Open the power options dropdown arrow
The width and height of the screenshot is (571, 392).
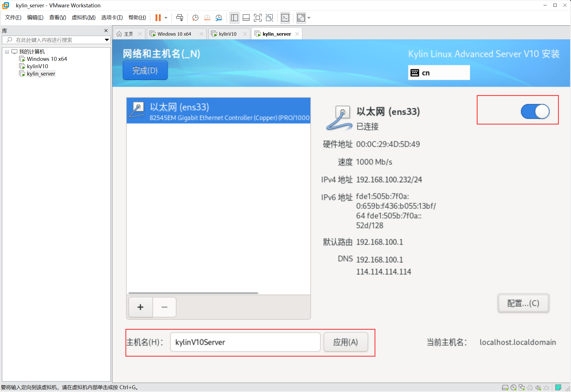pos(166,18)
